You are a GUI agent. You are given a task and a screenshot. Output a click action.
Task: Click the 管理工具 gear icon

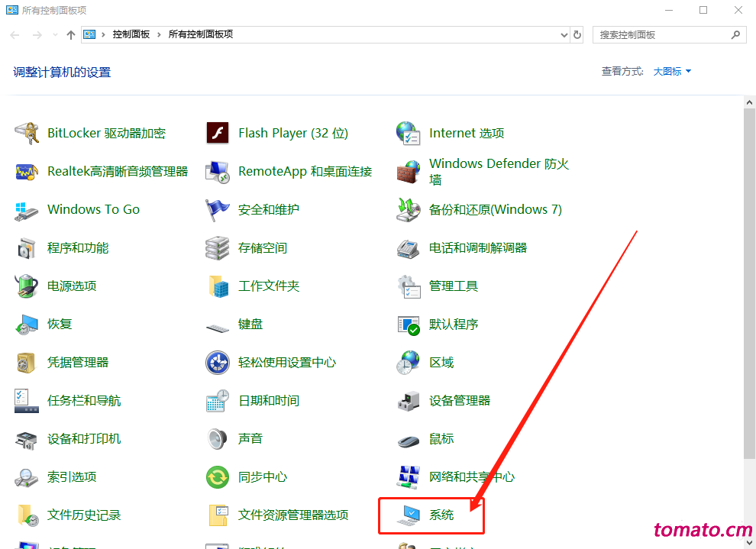pyautogui.click(x=409, y=286)
